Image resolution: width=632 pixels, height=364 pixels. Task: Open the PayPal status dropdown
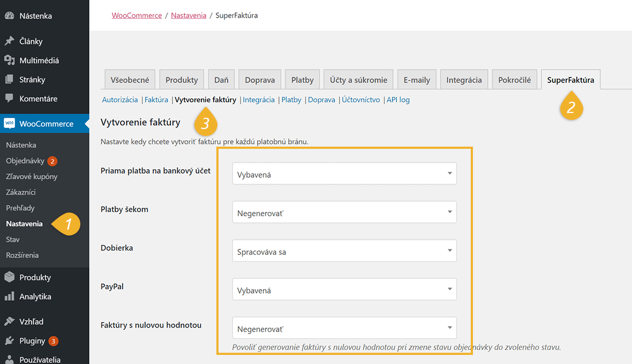[344, 290]
